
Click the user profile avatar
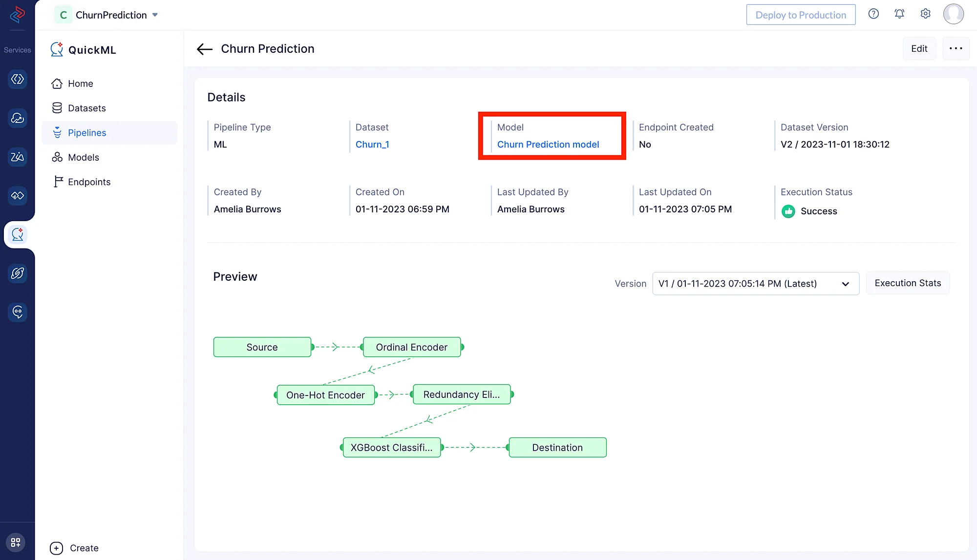point(953,14)
